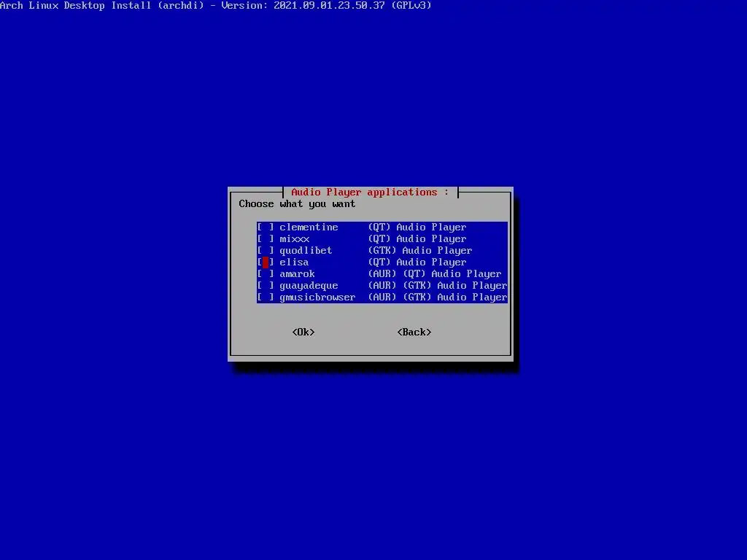Click guayadeque's (AUR) (GTK) Audio Player description

point(438,286)
